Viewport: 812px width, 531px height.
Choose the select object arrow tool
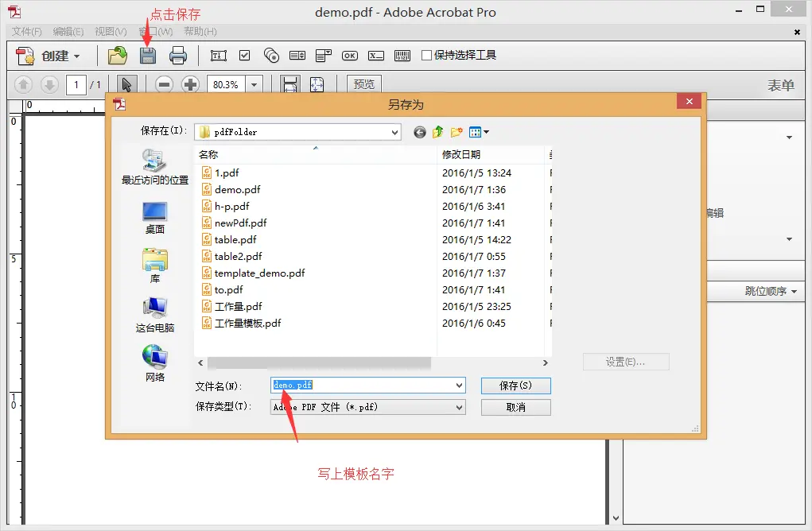[126, 84]
